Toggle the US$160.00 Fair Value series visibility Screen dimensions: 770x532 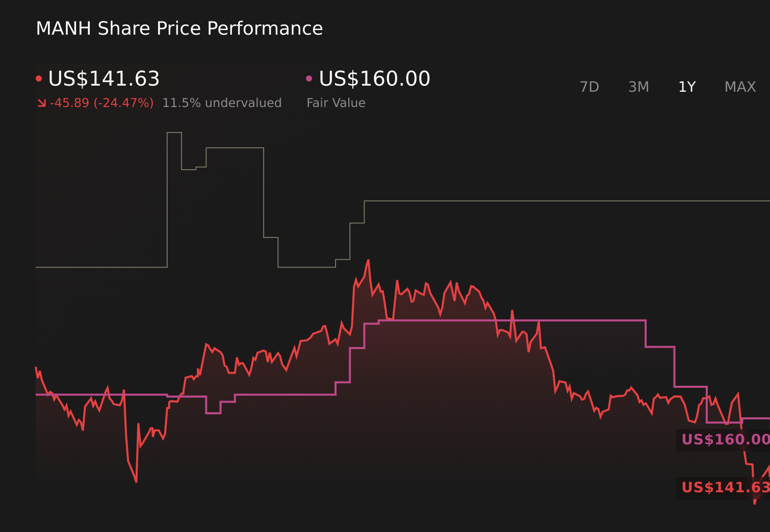pos(374,79)
